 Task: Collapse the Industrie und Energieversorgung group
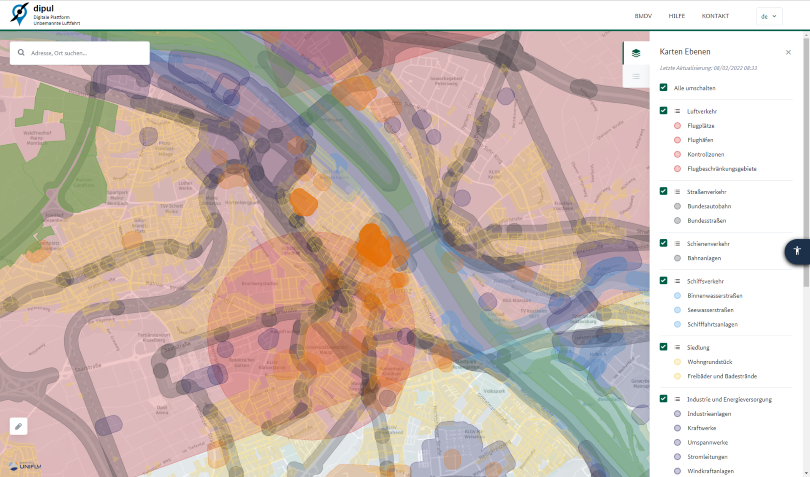677,399
